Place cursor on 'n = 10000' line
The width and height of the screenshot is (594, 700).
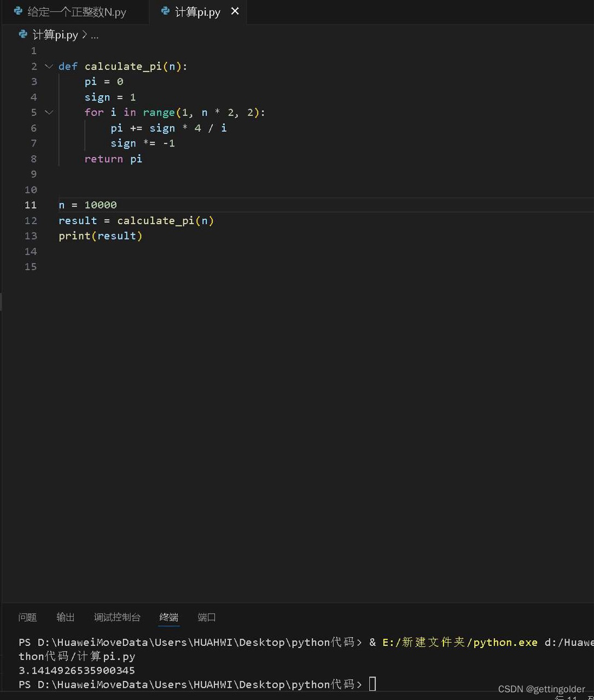88,205
